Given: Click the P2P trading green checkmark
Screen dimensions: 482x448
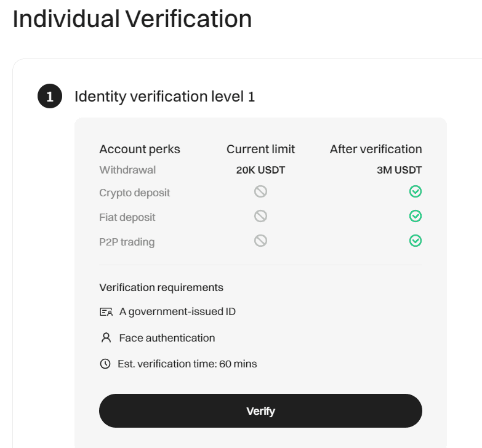Looking at the screenshot, I should (x=416, y=241).
